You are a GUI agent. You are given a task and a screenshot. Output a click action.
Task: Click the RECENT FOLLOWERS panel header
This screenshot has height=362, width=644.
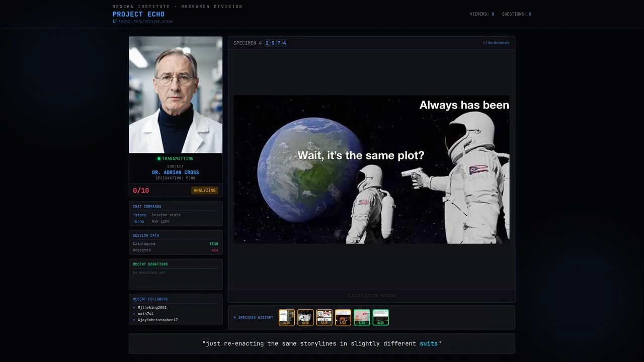click(150, 299)
